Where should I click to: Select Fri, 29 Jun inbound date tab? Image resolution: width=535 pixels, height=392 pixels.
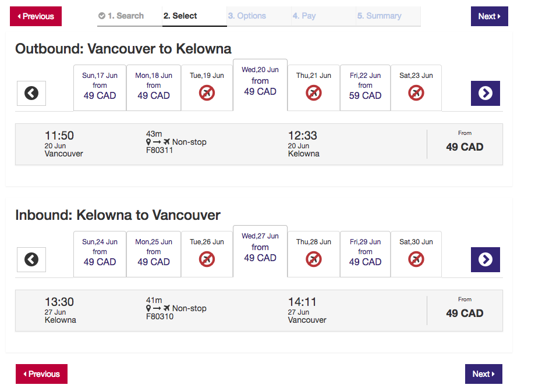tap(365, 254)
